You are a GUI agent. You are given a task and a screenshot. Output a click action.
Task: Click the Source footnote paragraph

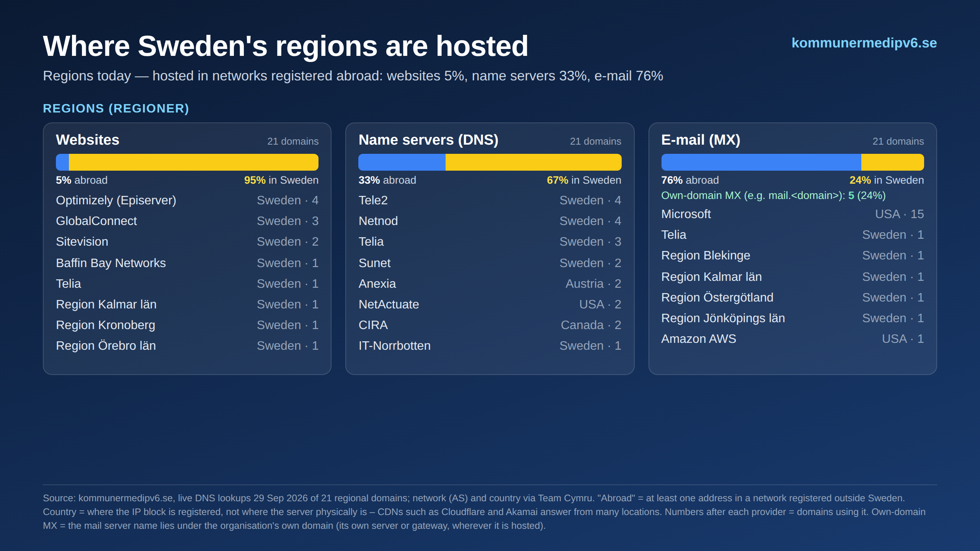[x=484, y=512]
